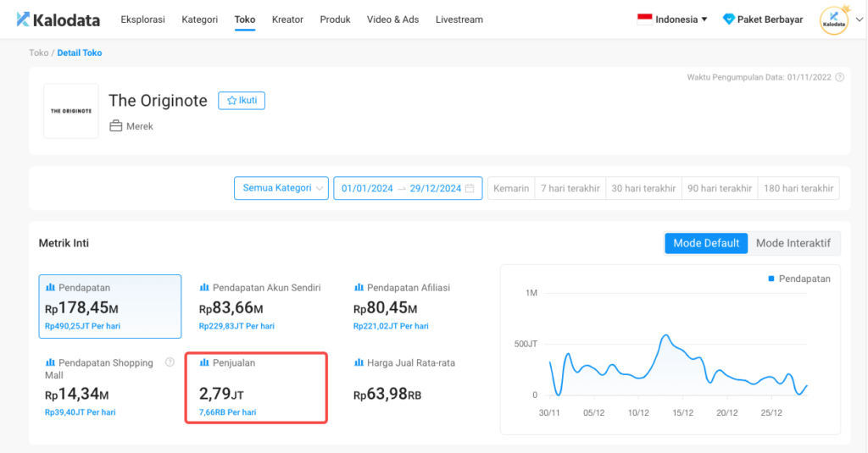Select the 30 hari terakhir range
The width and height of the screenshot is (868, 453).
click(x=643, y=189)
